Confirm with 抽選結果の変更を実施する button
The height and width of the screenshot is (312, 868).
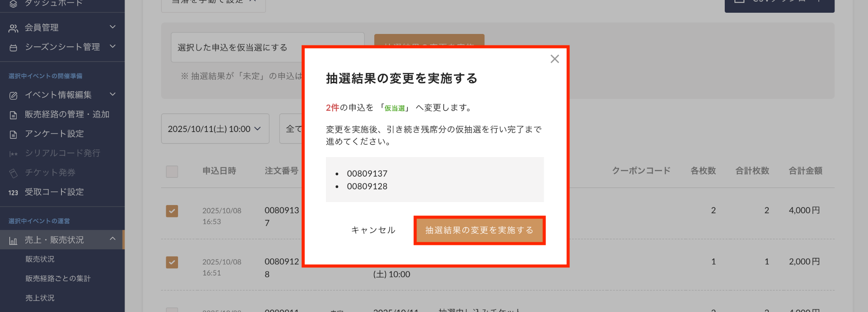pyautogui.click(x=479, y=230)
